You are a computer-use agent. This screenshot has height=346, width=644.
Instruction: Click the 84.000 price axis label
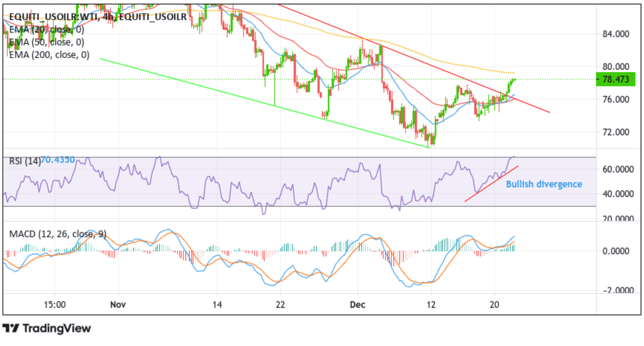click(x=616, y=34)
